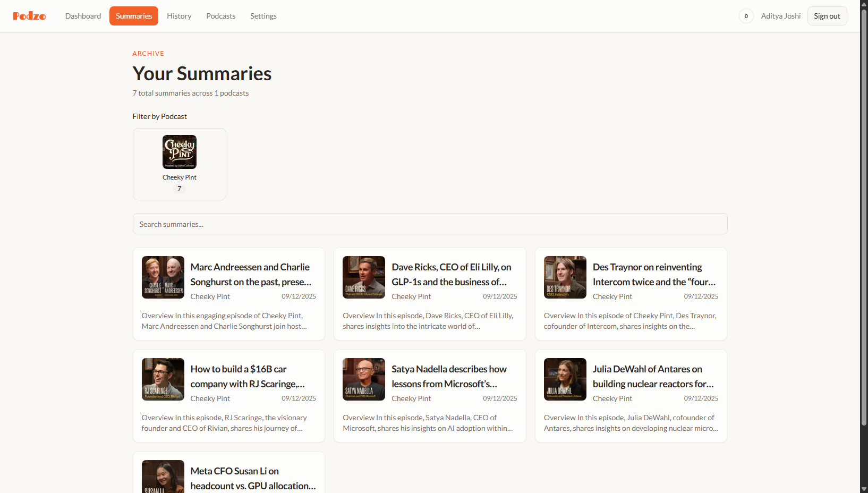Open the Podcasts page
868x493 pixels.
pos(220,16)
